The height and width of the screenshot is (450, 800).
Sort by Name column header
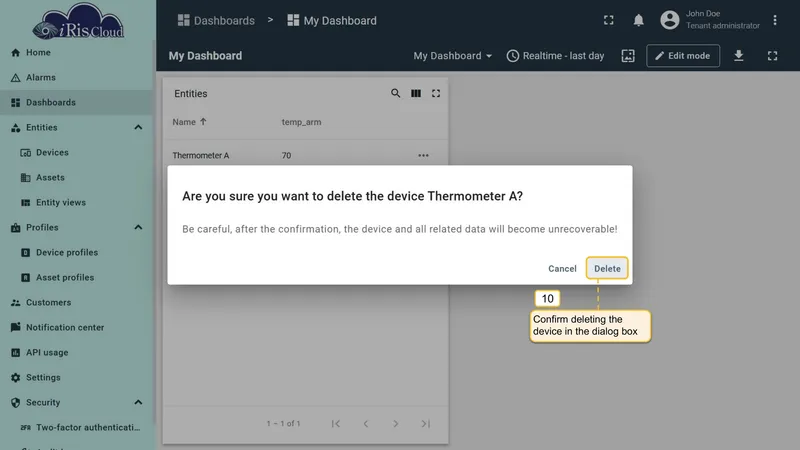click(189, 122)
